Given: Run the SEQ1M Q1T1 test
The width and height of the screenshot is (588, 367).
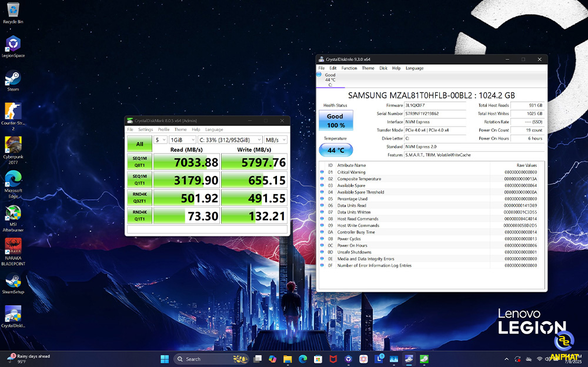Looking at the screenshot, I should pos(139,180).
